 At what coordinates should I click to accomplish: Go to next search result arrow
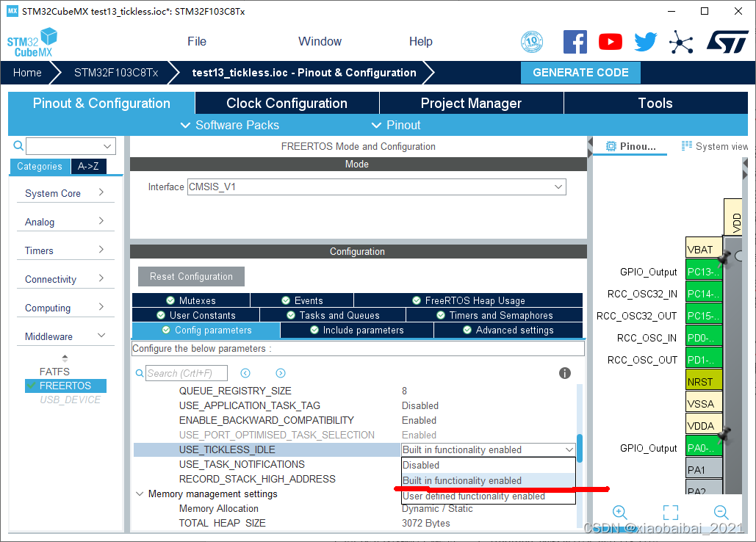281,373
